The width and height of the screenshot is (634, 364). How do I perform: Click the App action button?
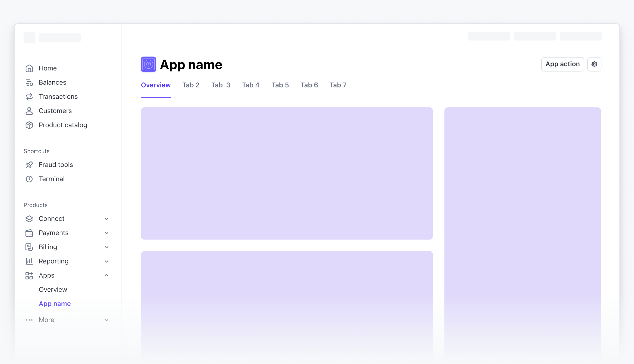563,64
